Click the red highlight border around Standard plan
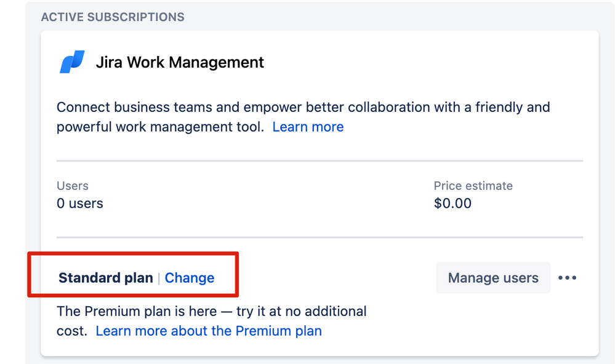615x364 pixels. tap(133, 253)
